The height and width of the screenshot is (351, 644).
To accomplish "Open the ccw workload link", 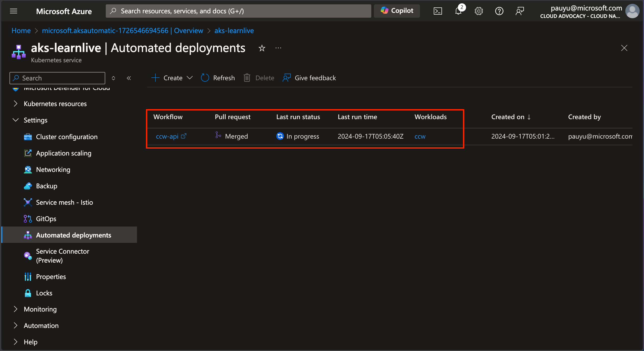I will (420, 136).
